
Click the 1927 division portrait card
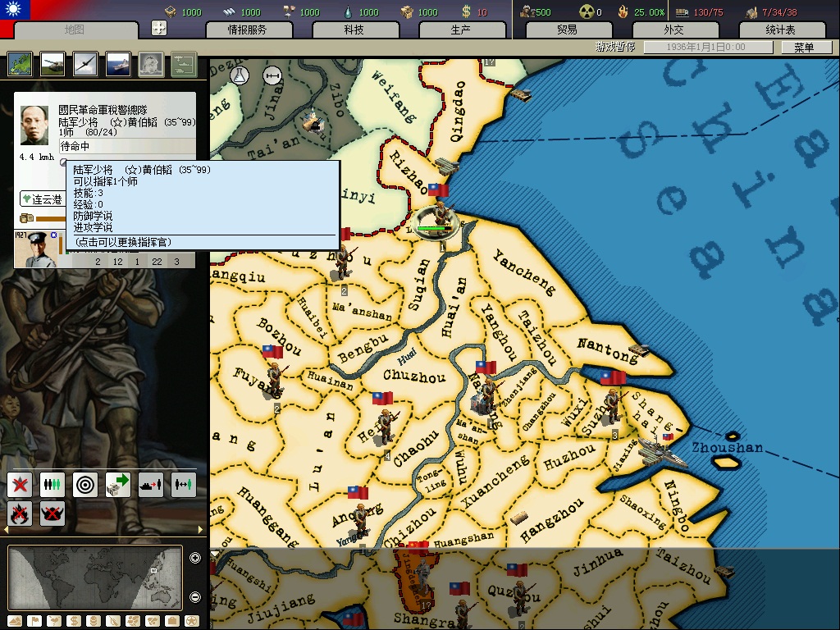click(36, 249)
